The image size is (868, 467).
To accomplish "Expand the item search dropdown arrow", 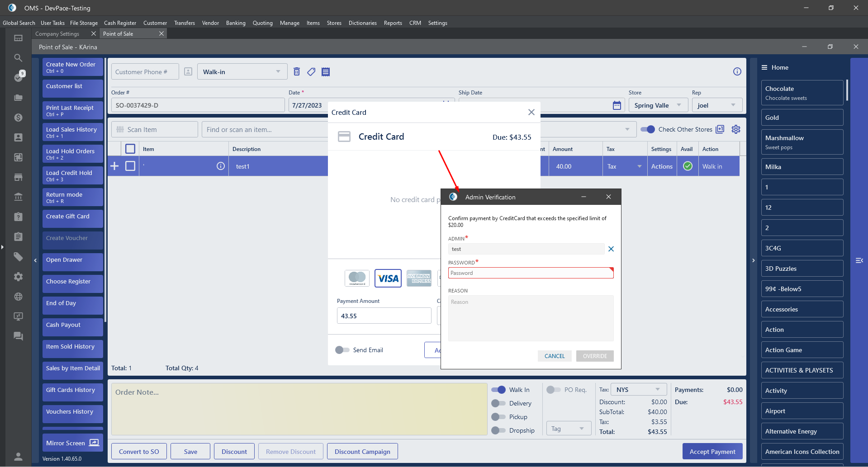I will [x=627, y=129].
